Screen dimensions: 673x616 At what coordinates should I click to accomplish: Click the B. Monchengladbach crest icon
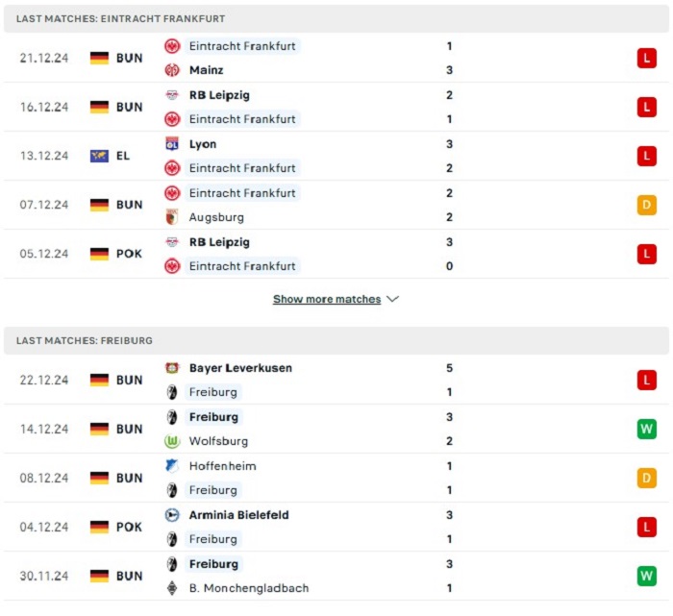coord(172,588)
